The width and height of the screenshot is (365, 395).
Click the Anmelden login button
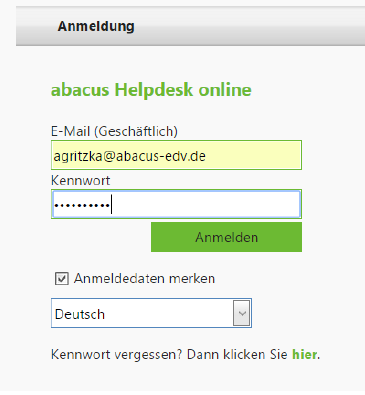pyautogui.click(x=226, y=237)
